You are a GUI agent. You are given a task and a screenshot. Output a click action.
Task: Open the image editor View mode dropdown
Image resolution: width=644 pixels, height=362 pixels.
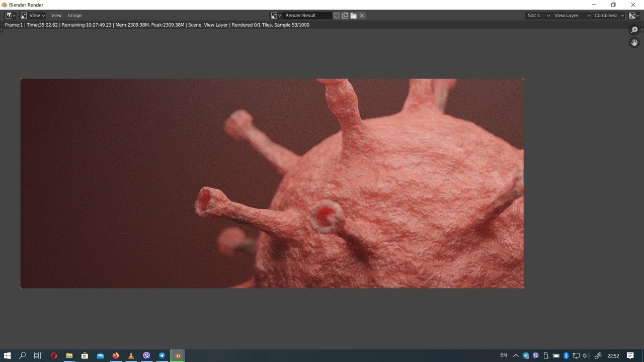(33, 16)
